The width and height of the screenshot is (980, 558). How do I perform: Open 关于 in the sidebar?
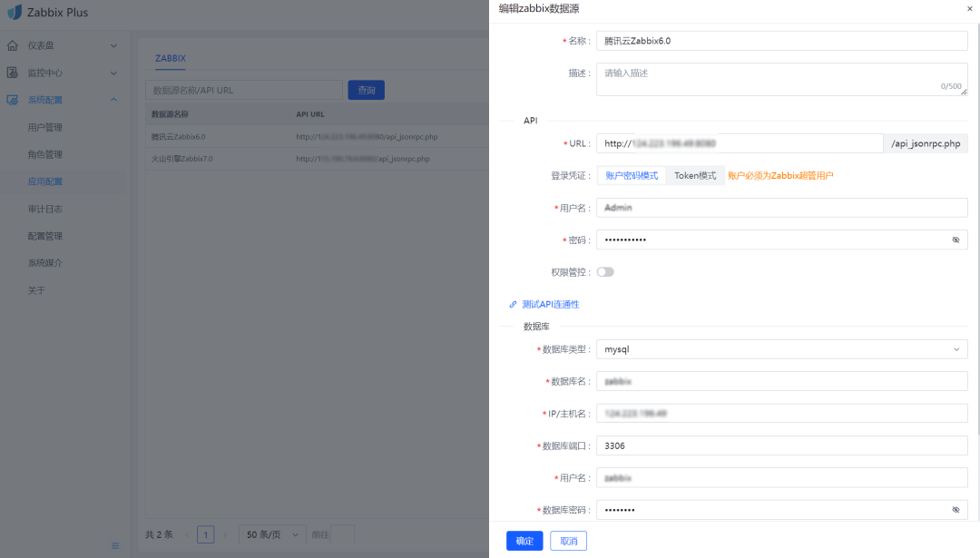[x=36, y=290]
